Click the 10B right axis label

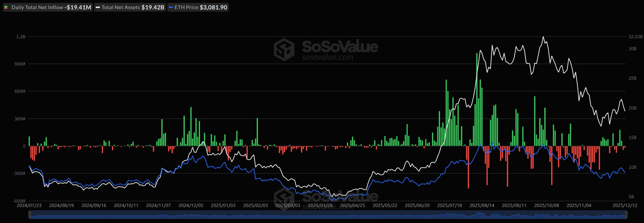coord(633,167)
